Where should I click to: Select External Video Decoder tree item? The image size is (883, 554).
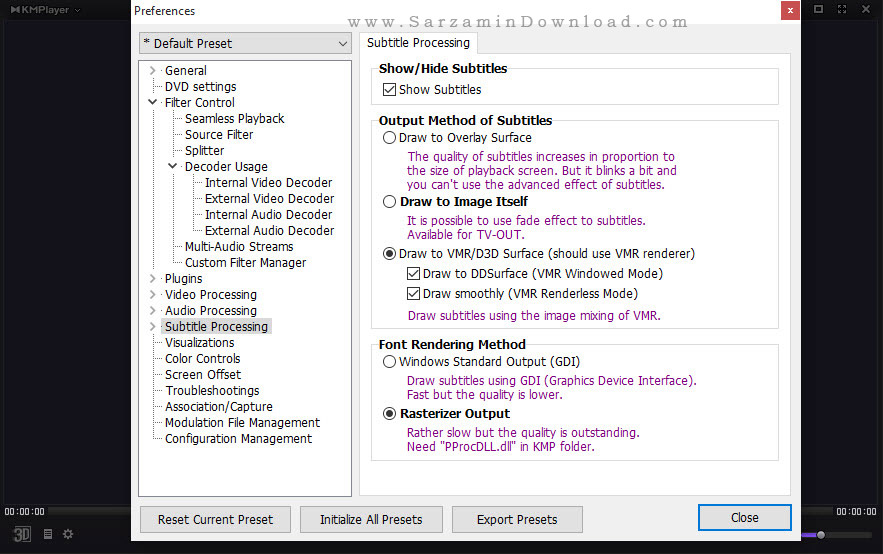click(x=269, y=199)
